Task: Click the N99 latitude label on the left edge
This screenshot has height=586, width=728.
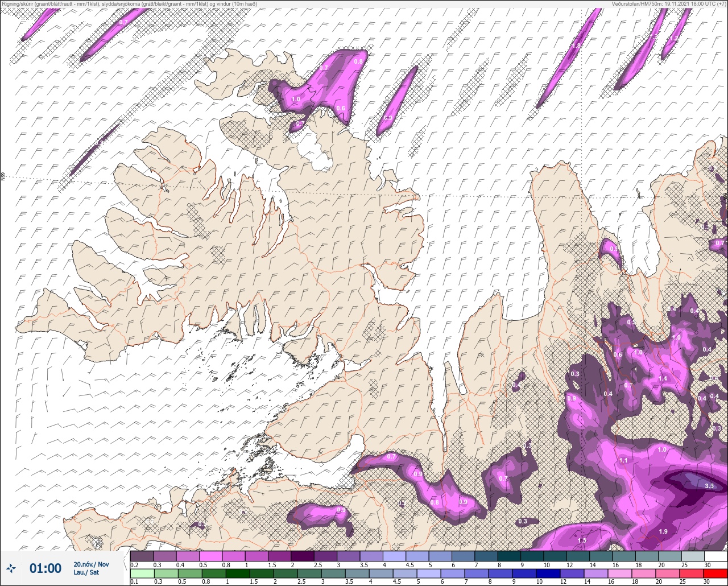Action: (x=3, y=177)
